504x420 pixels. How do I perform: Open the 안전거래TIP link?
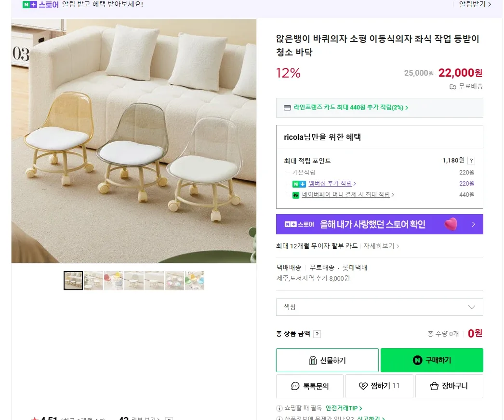[x=344, y=408]
